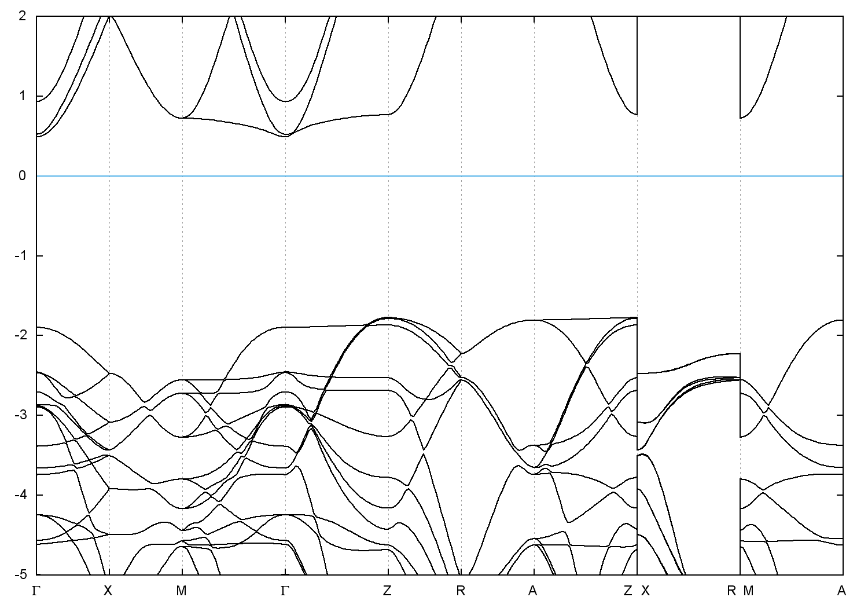The image size is (868, 608).
Task: Click the y-axis tick label 0
Action: point(23,175)
